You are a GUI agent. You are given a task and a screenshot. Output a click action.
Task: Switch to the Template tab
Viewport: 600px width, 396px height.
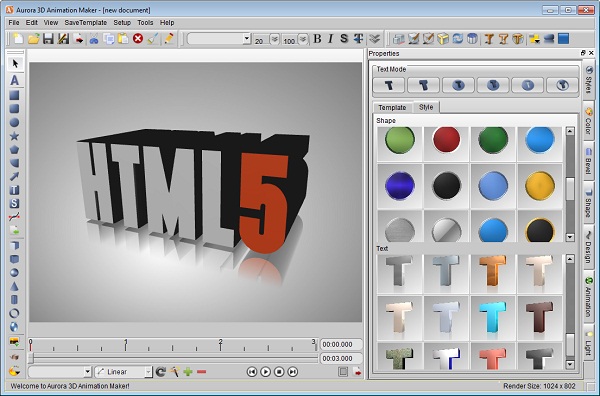point(392,108)
